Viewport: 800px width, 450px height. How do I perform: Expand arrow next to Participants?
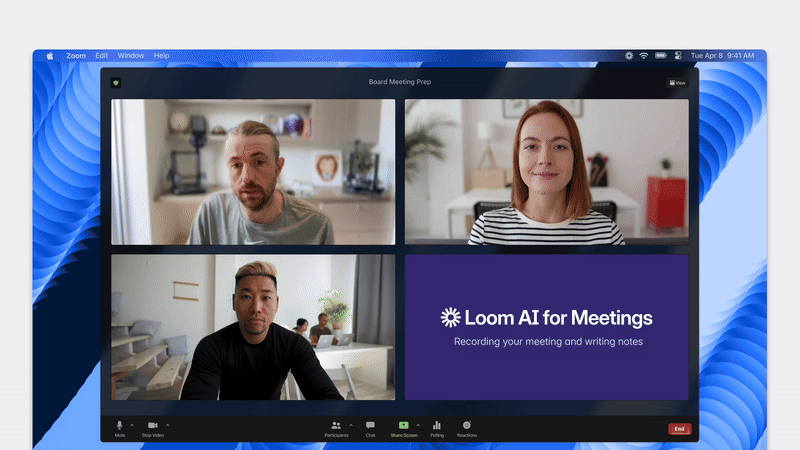click(x=349, y=424)
